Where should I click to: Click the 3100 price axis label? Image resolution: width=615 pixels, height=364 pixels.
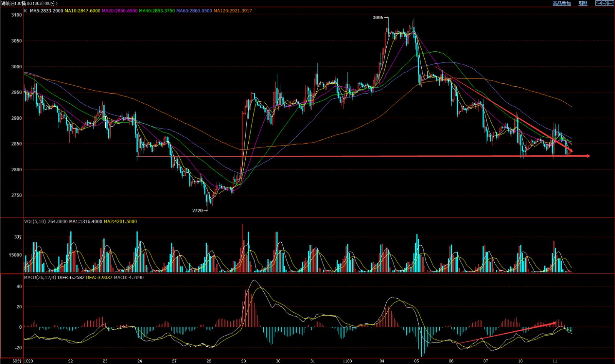[x=17, y=15]
